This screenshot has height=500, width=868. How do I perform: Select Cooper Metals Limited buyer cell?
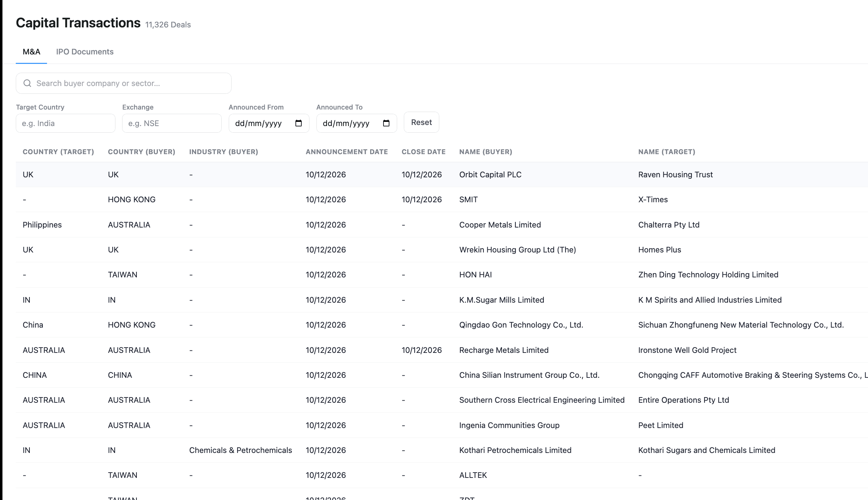click(500, 225)
